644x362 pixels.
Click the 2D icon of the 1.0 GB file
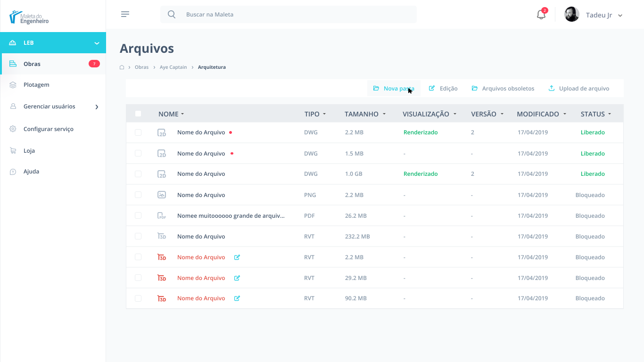coord(162,174)
